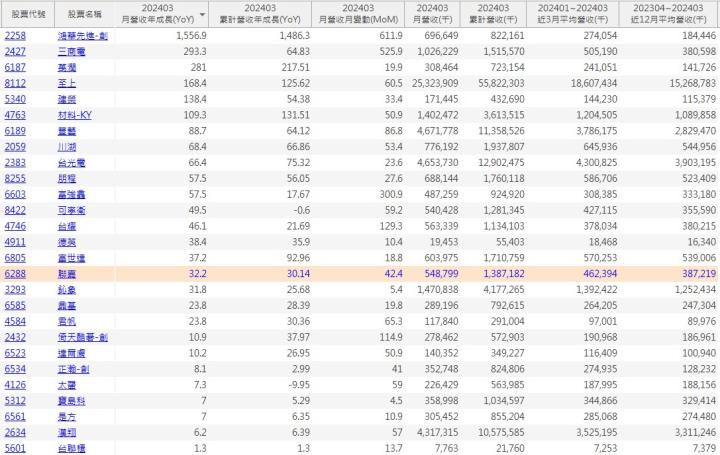Open stock code link 6603
Screen dimensions: 720x455
coord(15,195)
